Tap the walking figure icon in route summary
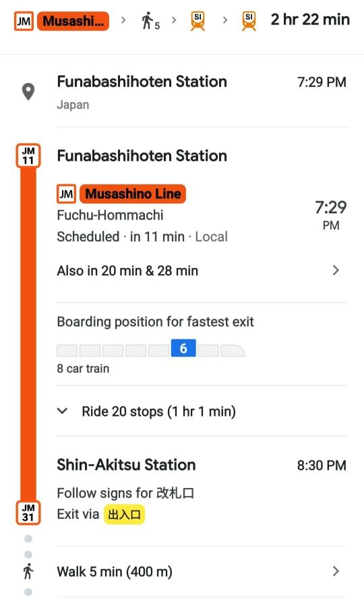 tap(148, 21)
